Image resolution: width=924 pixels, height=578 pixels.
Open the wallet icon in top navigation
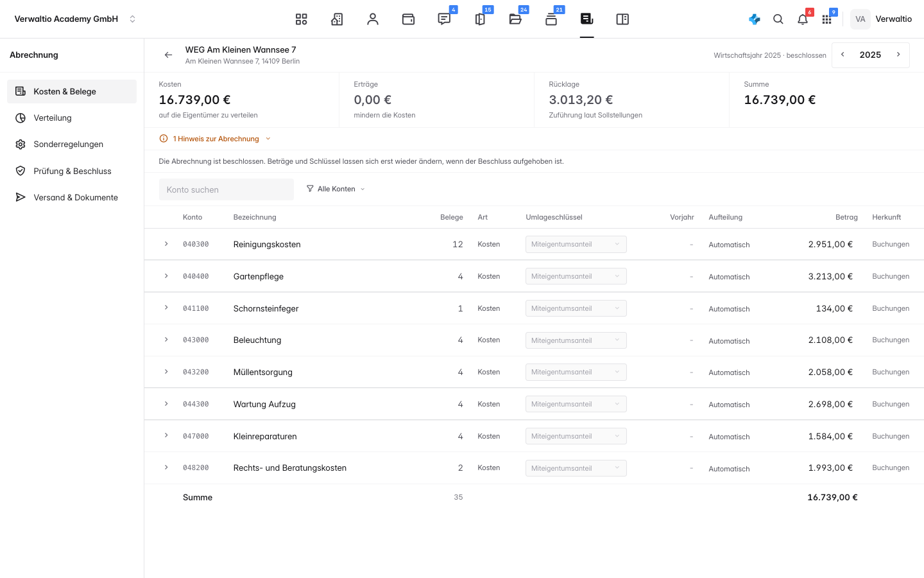[408, 19]
